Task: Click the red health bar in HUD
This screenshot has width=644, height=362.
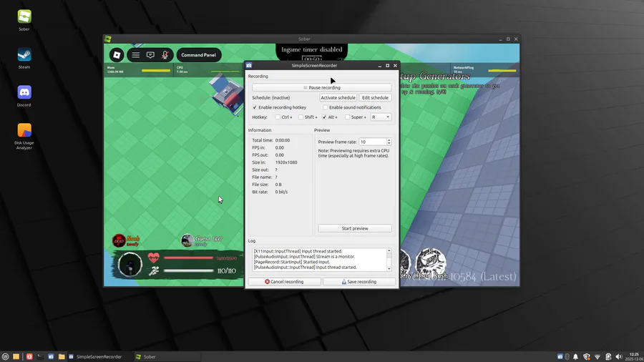Action: coord(188,258)
